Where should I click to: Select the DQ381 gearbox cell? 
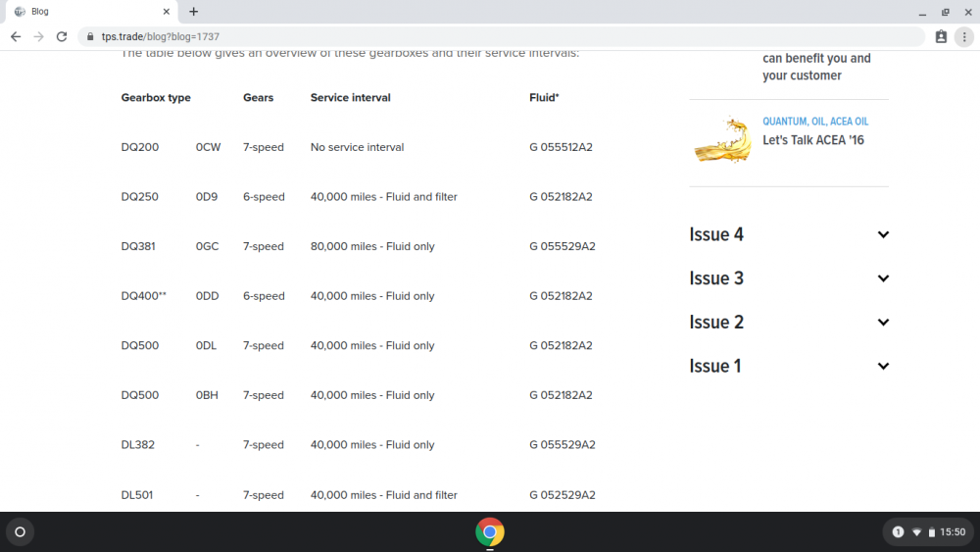(138, 246)
